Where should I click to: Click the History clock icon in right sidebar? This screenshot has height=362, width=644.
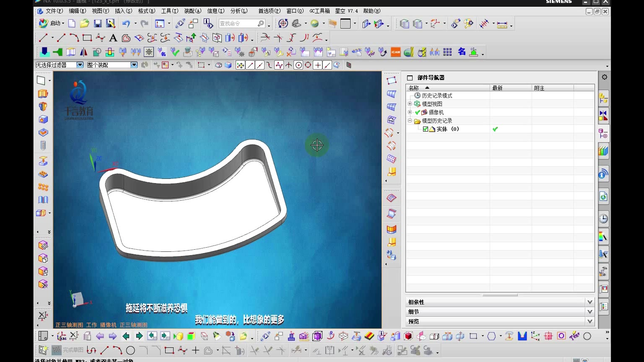click(x=603, y=219)
